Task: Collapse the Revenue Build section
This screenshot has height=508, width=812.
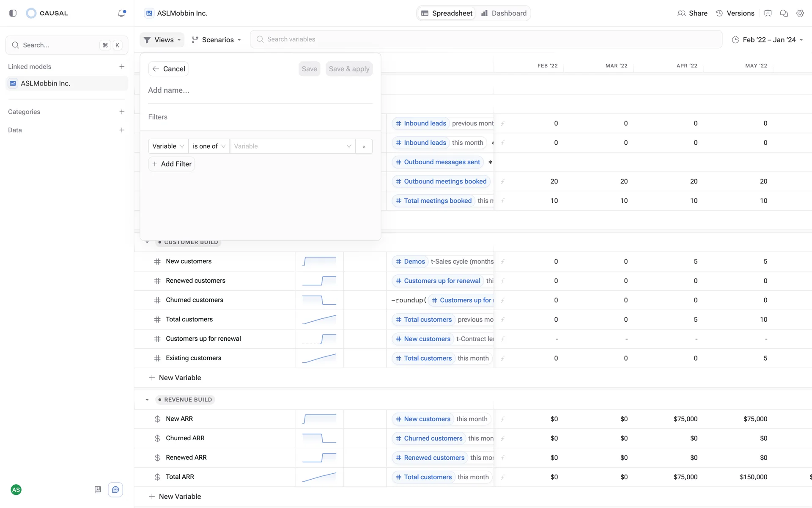Action: click(147, 400)
